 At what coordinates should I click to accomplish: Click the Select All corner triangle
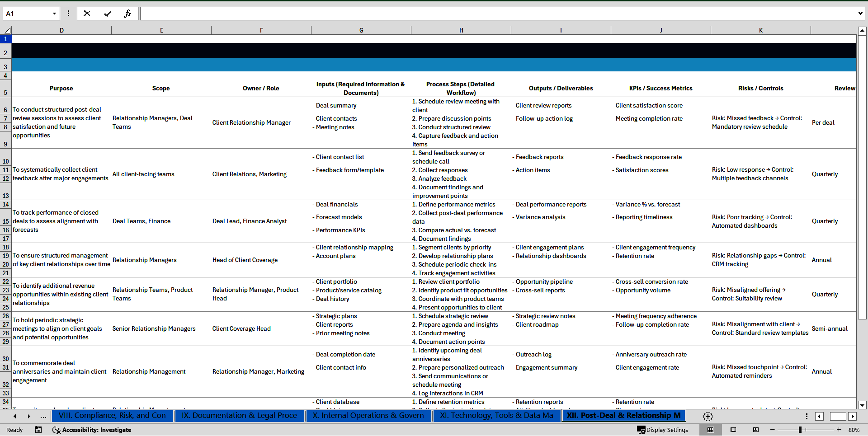[7, 31]
